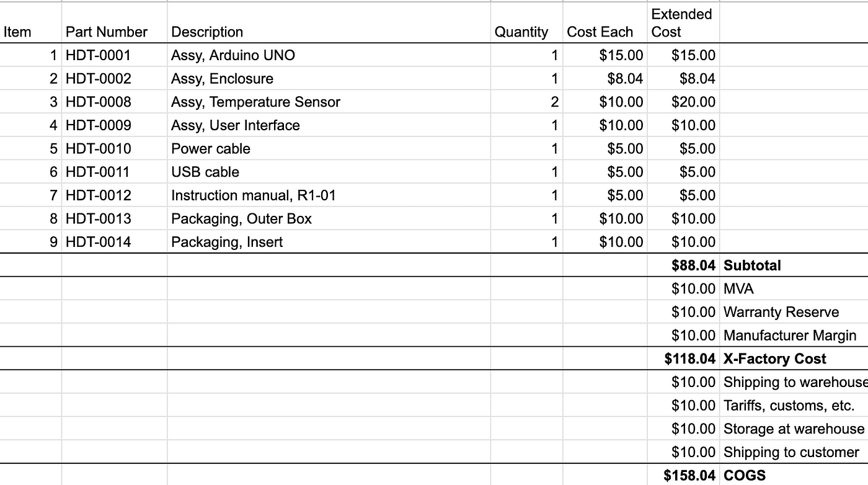Select the Description header cell
Image resolution: width=868 pixels, height=485 pixels.
pos(207,32)
